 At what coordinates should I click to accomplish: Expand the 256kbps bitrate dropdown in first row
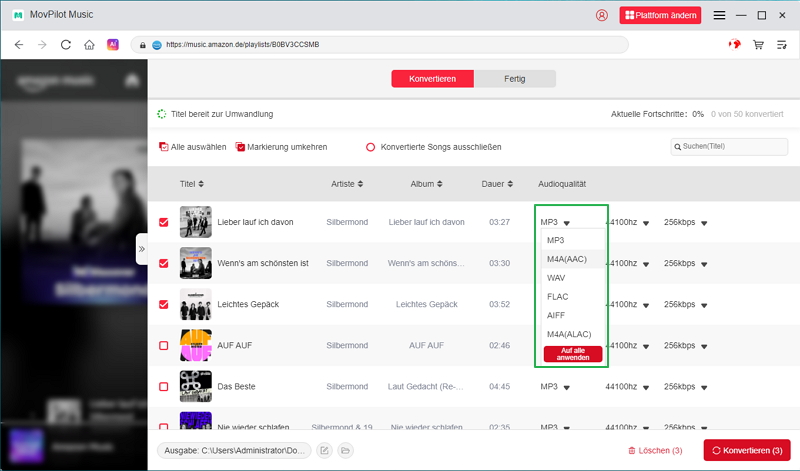(704, 223)
